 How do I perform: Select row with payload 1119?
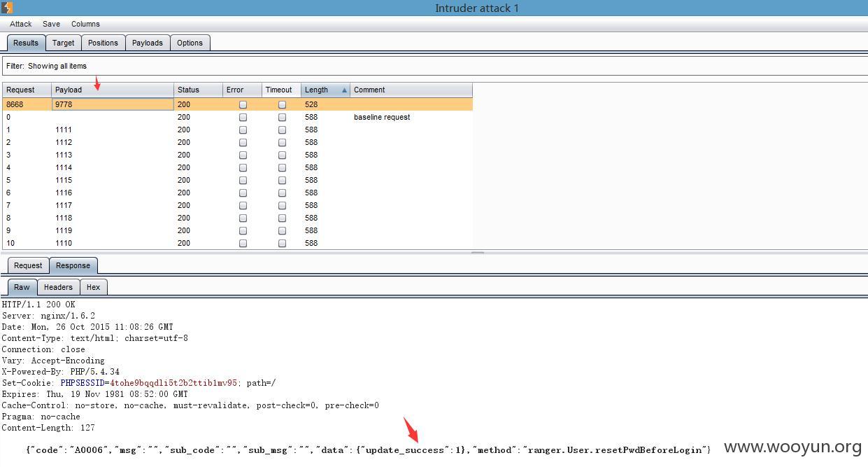pos(238,230)
